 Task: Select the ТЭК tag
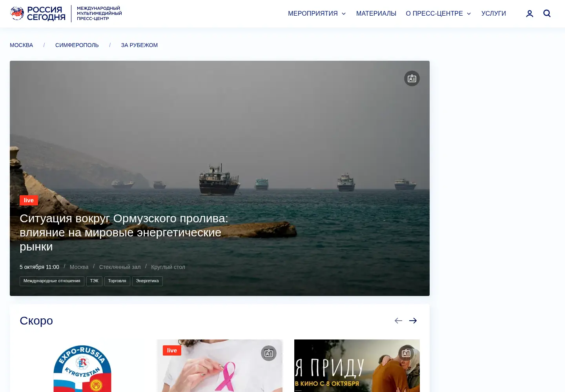94,281
